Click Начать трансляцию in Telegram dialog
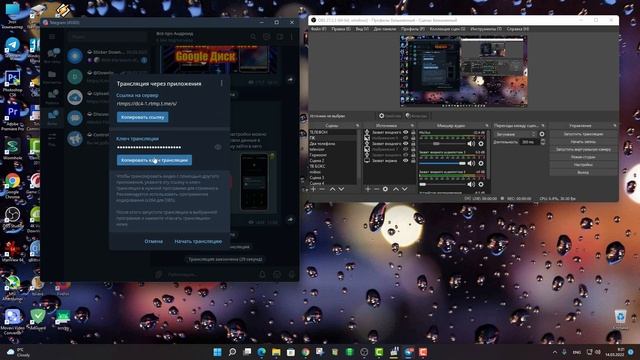Screen dimensions: 640x360 198,241
